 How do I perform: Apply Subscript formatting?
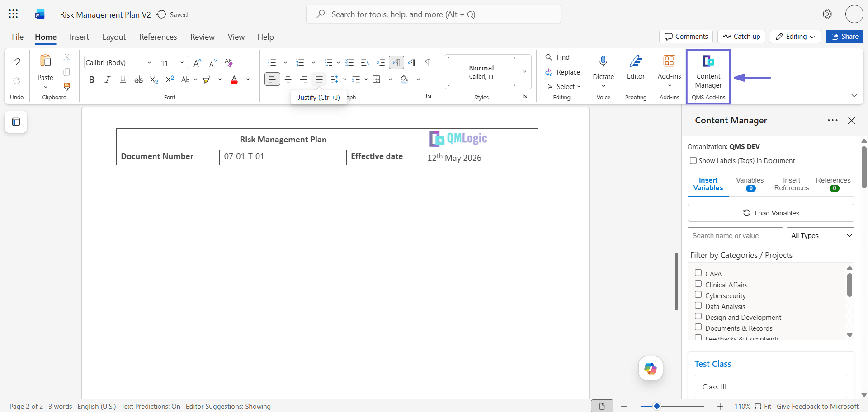coord(154,80)
